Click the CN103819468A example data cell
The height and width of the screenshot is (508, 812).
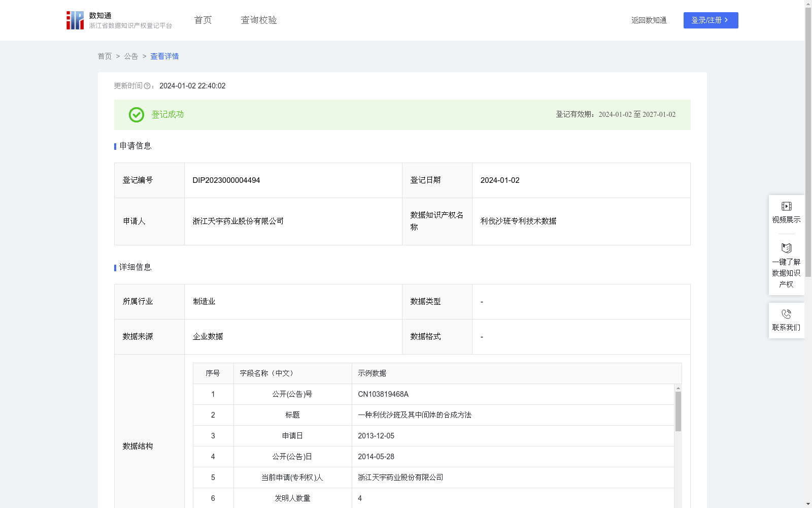coord(513,394)
